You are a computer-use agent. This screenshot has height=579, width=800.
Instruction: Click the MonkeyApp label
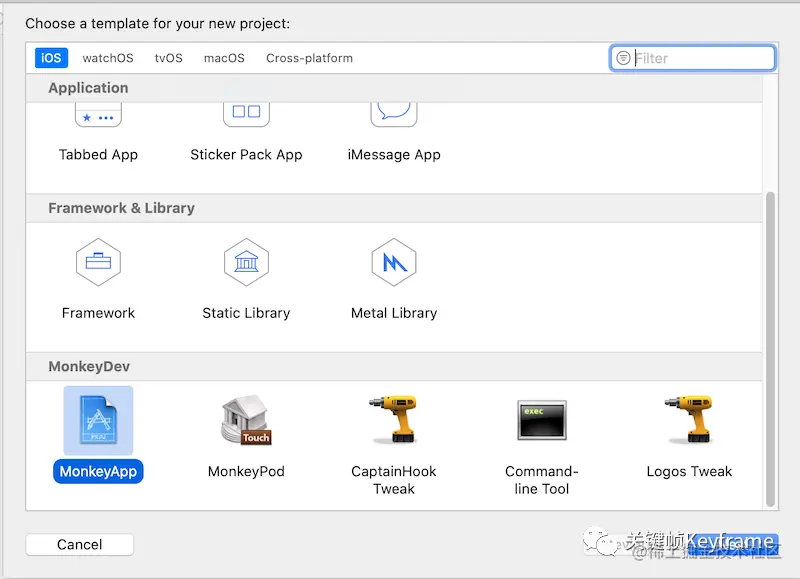click(x=98, y=471)
